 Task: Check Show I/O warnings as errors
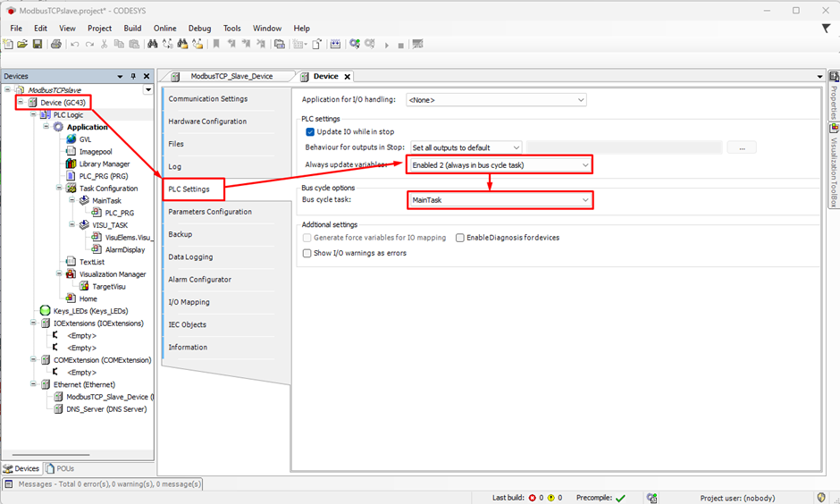click(307, 253)
